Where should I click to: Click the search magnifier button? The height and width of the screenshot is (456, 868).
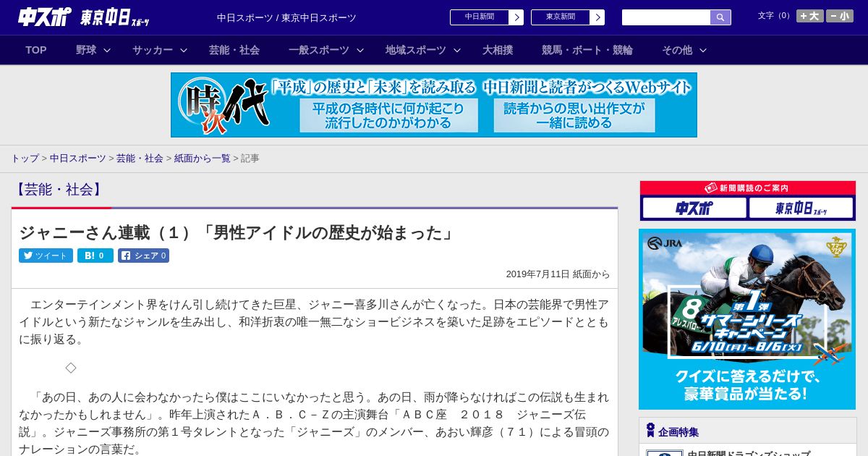tap(720, 17)
